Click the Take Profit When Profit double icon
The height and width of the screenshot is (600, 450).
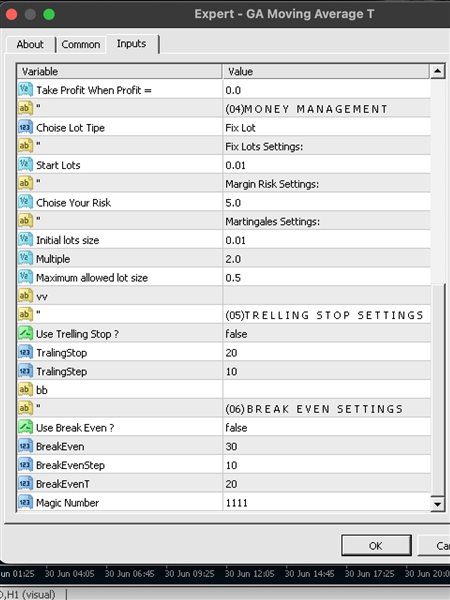coord(25,90)
